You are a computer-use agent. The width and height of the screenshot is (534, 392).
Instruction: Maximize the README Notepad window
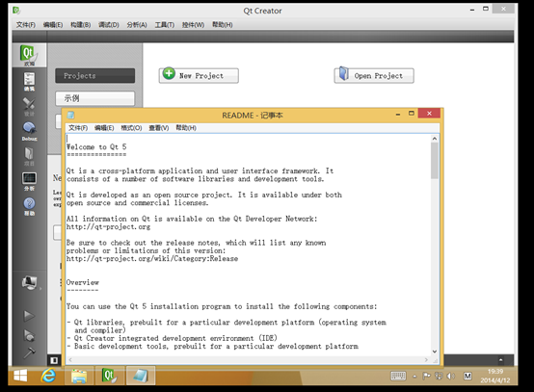pyautogui.click(x=412, y=114)
